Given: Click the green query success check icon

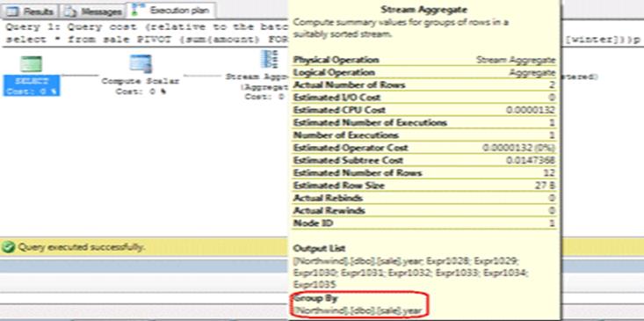Looking at the screenshot, I should coord(8,247).
